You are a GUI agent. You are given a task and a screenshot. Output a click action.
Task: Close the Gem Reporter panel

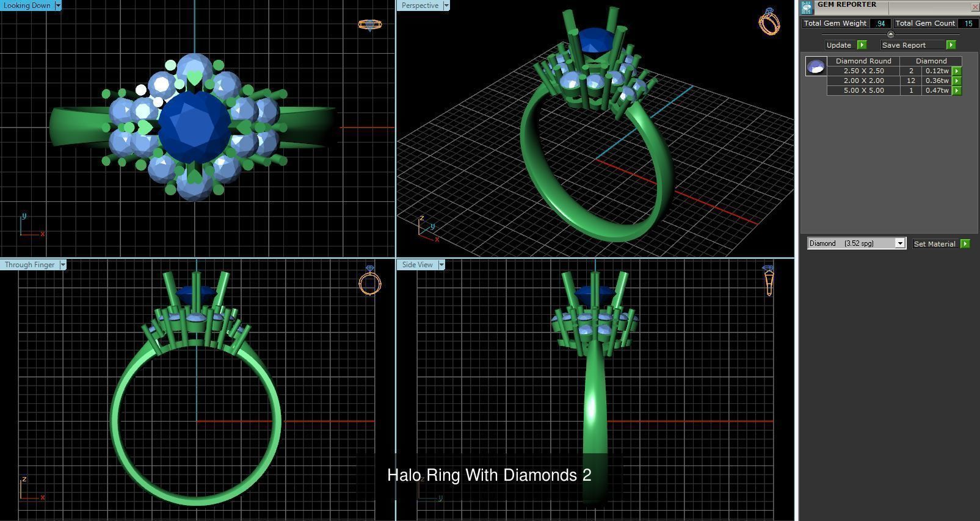pyautogui.click(x=975, y=6)
